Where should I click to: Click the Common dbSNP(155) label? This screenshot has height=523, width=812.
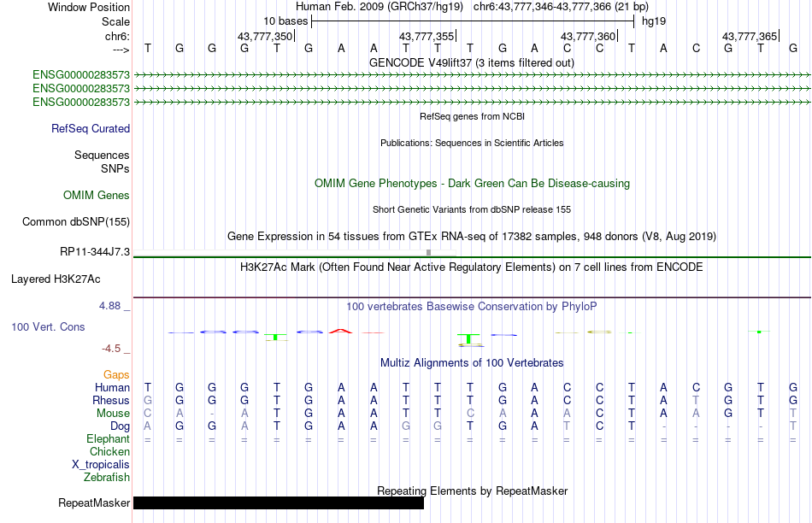[75, 221]
